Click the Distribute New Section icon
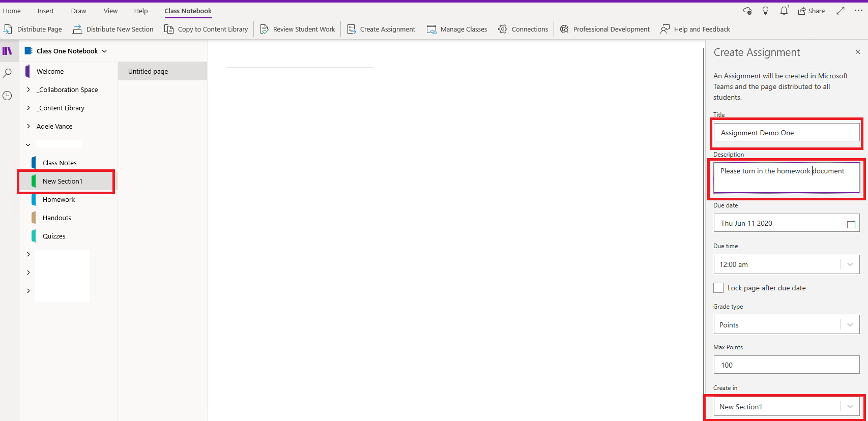The image size is (868, 421). tap(77, 29)
